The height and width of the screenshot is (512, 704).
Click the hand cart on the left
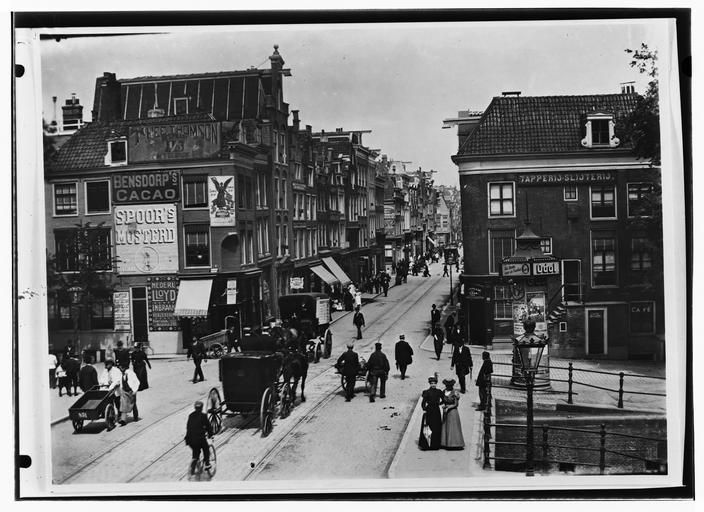click(x=93, y=407)
